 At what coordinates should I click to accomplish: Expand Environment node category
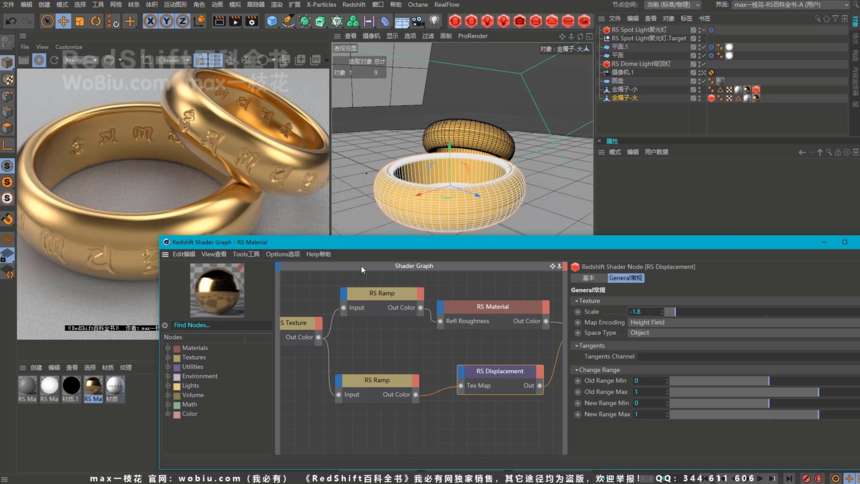click(x=168, y=376)
